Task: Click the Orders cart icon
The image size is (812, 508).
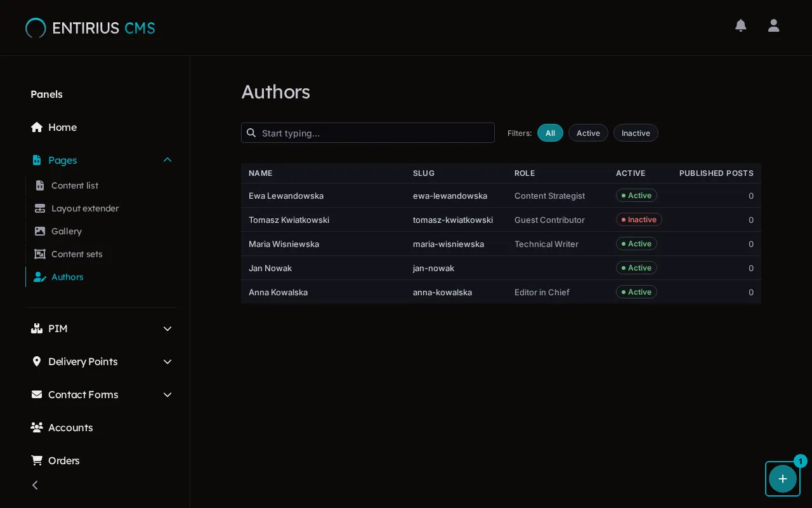Action: tap(37, 460)
